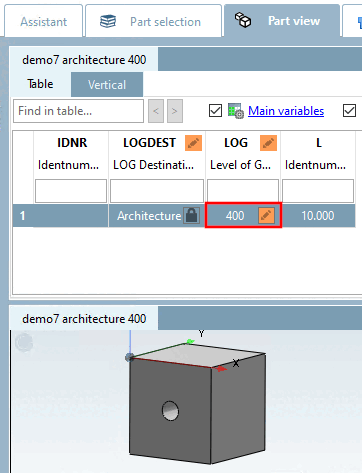Click the demo7 architecture 400 table panel title
Viewport: 362px width, 473px height.
coord(84,60)
